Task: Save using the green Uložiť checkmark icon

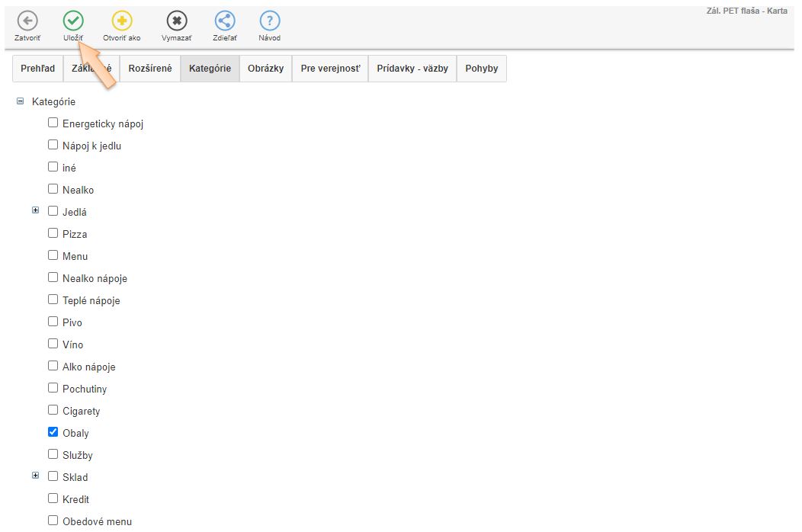Action: pos(73,21)
